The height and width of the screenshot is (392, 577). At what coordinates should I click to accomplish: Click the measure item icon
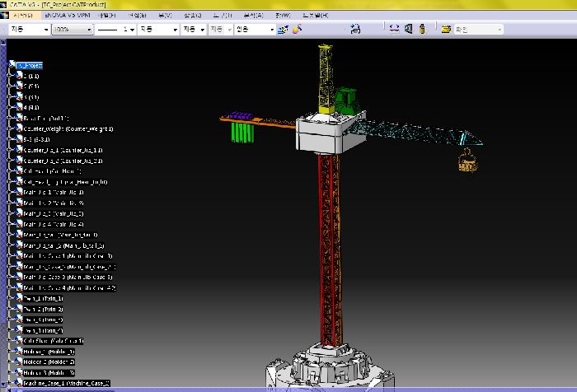408,29
